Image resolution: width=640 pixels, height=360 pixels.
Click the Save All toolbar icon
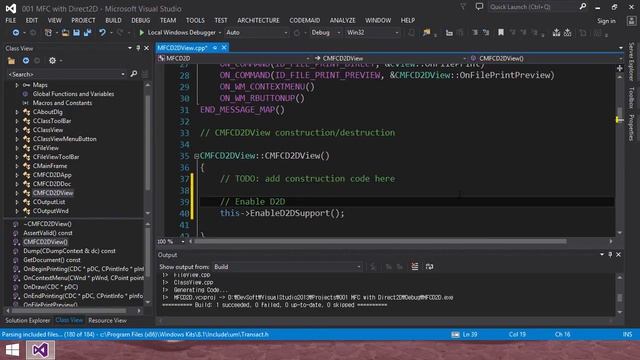point(87,33)
